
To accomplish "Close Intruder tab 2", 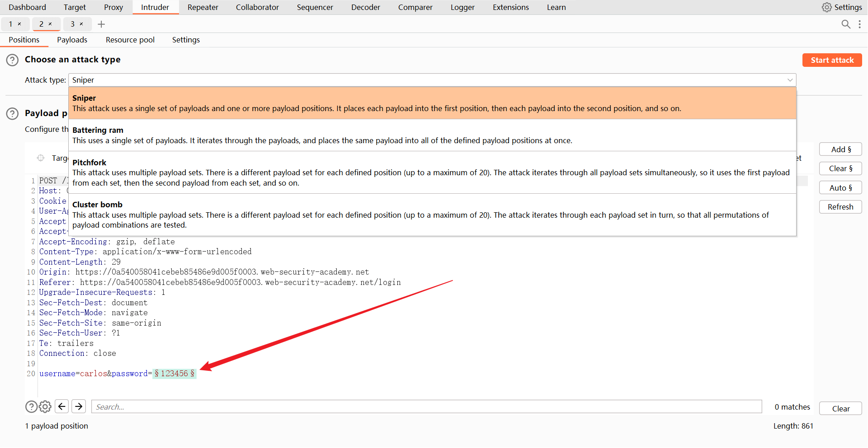I will click(x=50, y=24).
